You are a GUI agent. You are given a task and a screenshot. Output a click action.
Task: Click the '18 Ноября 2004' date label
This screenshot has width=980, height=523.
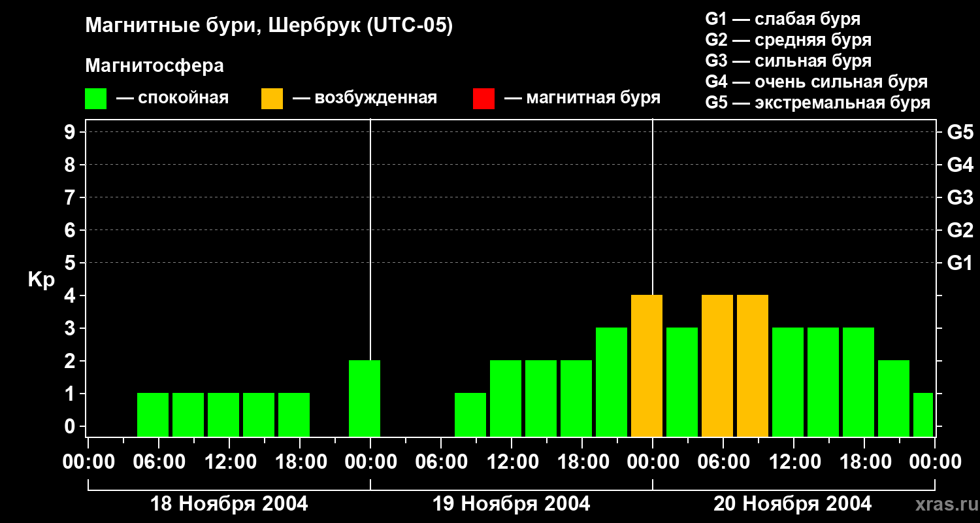coord(229,504)
